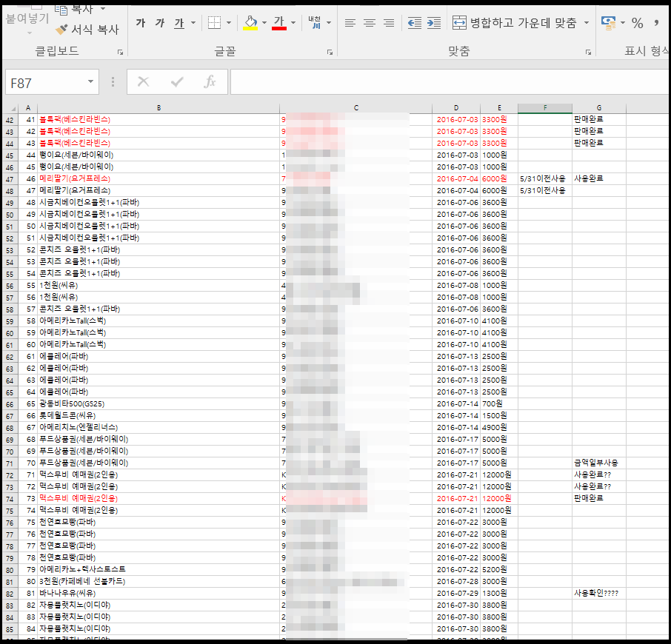671x644 pixels.
Task: Toggle underline text formatting
Action: [178, 23]
